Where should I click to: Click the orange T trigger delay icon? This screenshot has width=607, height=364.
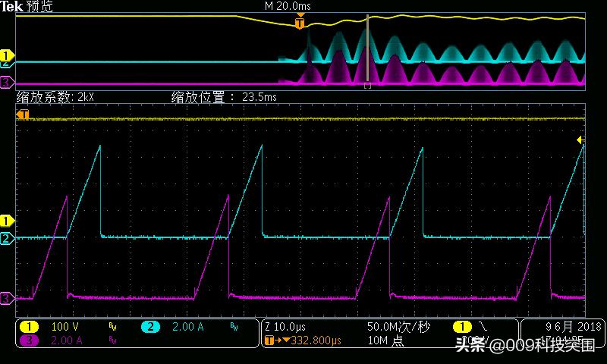point(269,340)
